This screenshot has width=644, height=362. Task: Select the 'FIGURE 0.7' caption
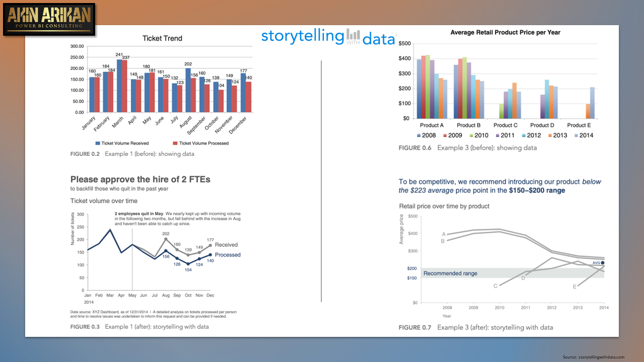pos(476,327)
